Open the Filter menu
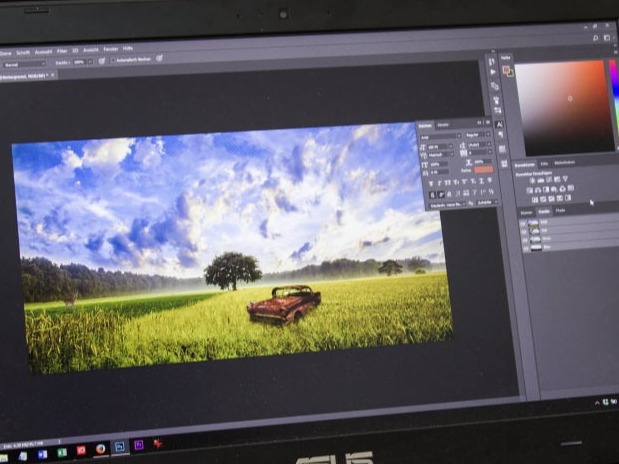The height and width of the screenshot is (464, 619). coord(62,51)
